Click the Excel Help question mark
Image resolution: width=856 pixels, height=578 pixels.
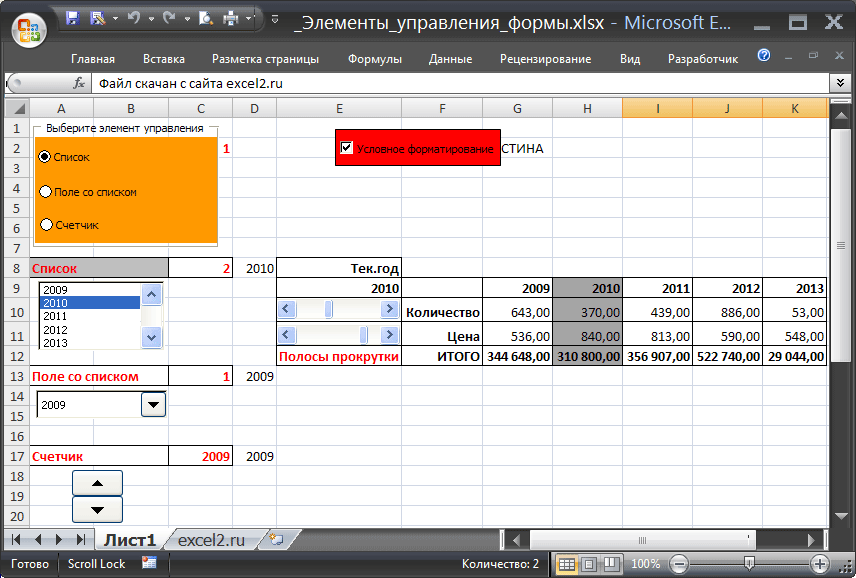(x=764, y=57)
